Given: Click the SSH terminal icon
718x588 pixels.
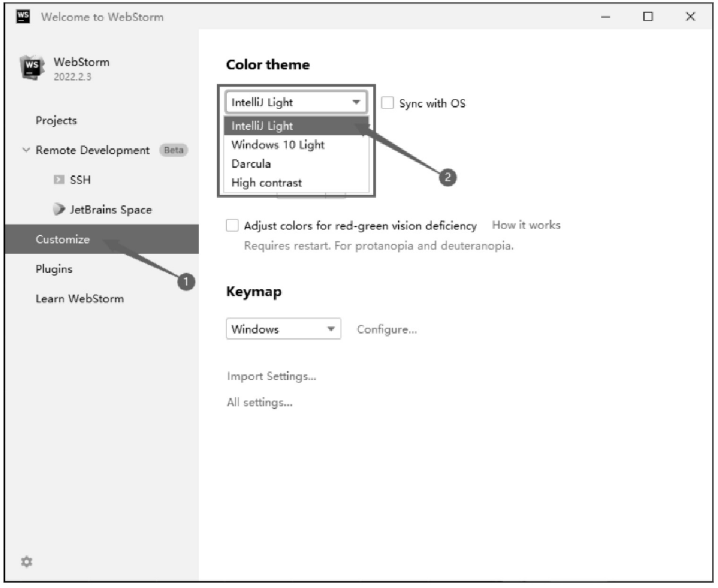Looking at the screenshot, I should coord(59,179).
